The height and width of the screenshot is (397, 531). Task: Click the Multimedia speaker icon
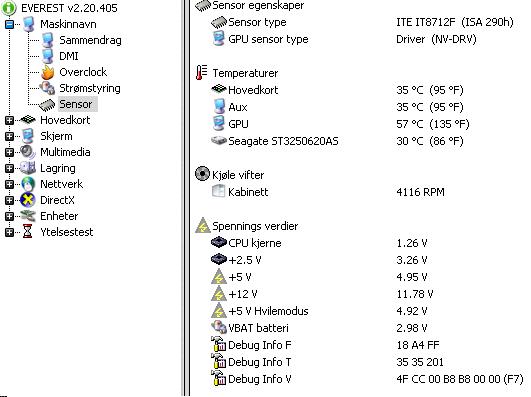[x=28, y=152]
